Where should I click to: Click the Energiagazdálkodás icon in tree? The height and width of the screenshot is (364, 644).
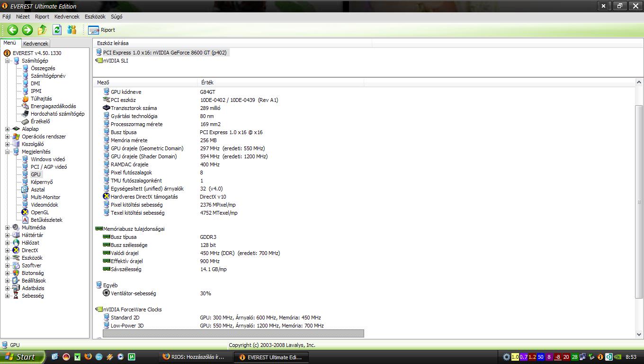[25, 106]
